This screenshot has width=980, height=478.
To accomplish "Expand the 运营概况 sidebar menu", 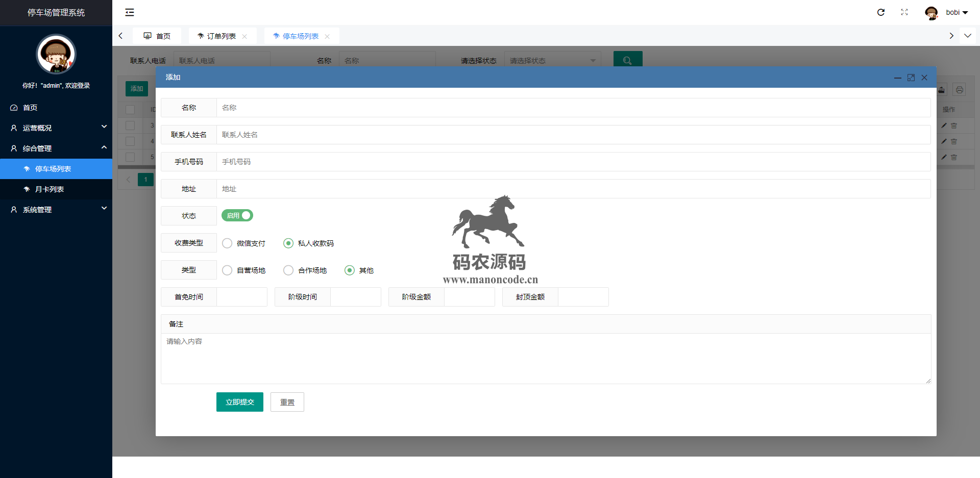I will (56, 128).
